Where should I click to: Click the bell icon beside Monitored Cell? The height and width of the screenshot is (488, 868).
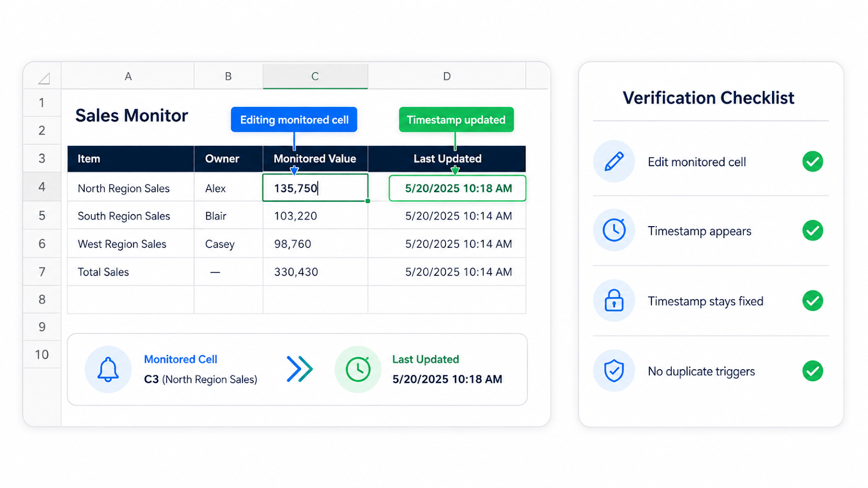click(x=108, y=369)
